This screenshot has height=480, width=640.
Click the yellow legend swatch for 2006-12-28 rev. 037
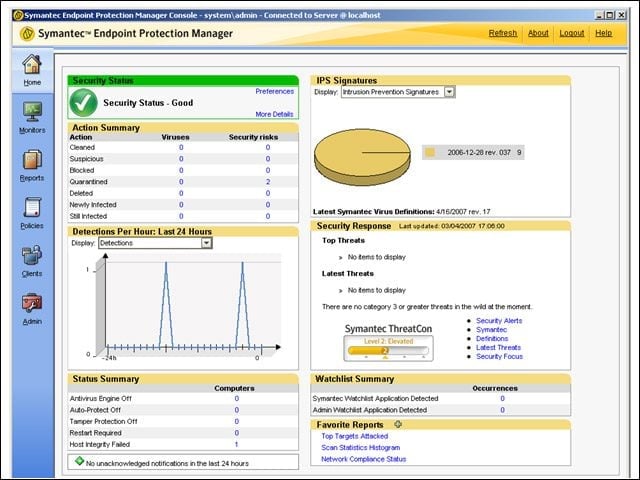[x=430, y=153]
